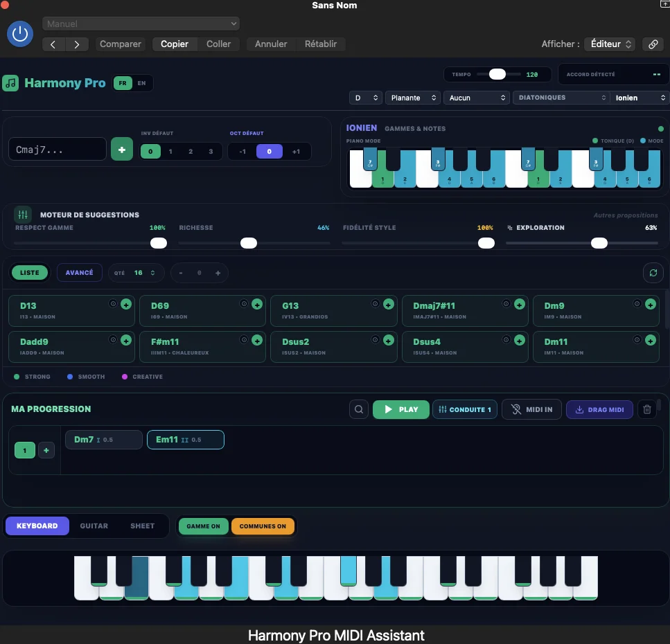Play the progression

pos(400,409)
